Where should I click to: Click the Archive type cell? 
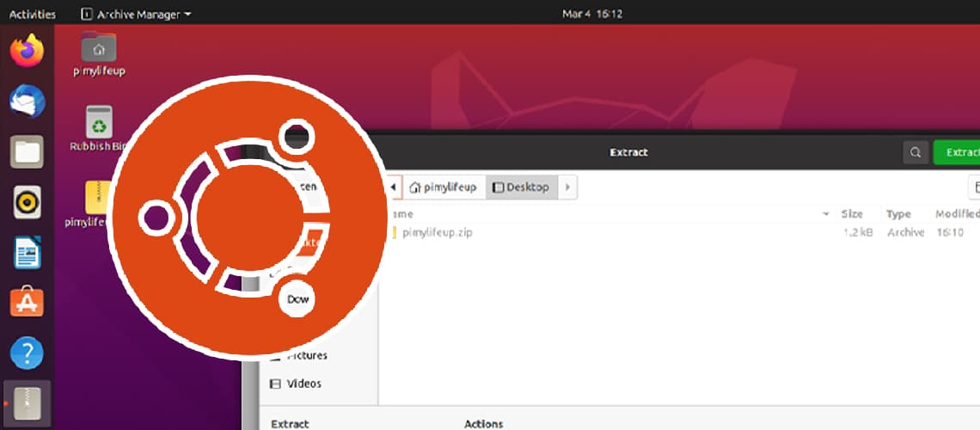pos(905,232)
